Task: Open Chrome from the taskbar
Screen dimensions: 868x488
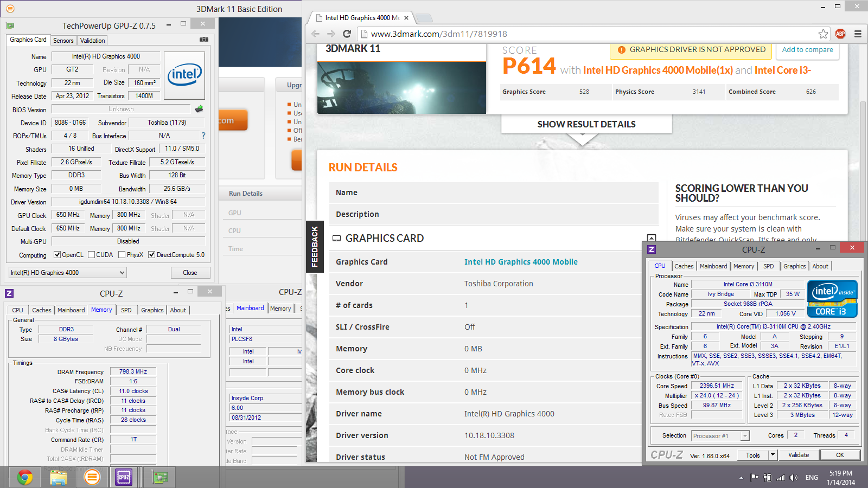Action: pyautogui.click(x=25, y=477)
